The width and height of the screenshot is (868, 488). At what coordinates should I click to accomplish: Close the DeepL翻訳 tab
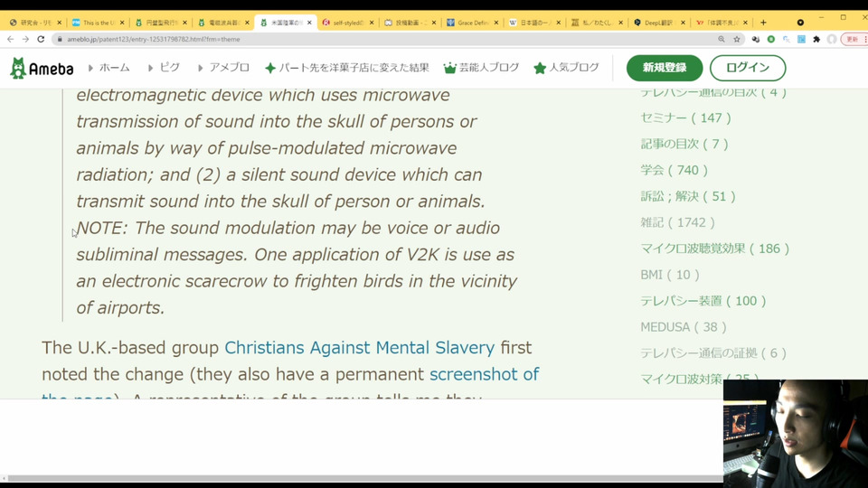pyautogui.click(x=683, y=23)
